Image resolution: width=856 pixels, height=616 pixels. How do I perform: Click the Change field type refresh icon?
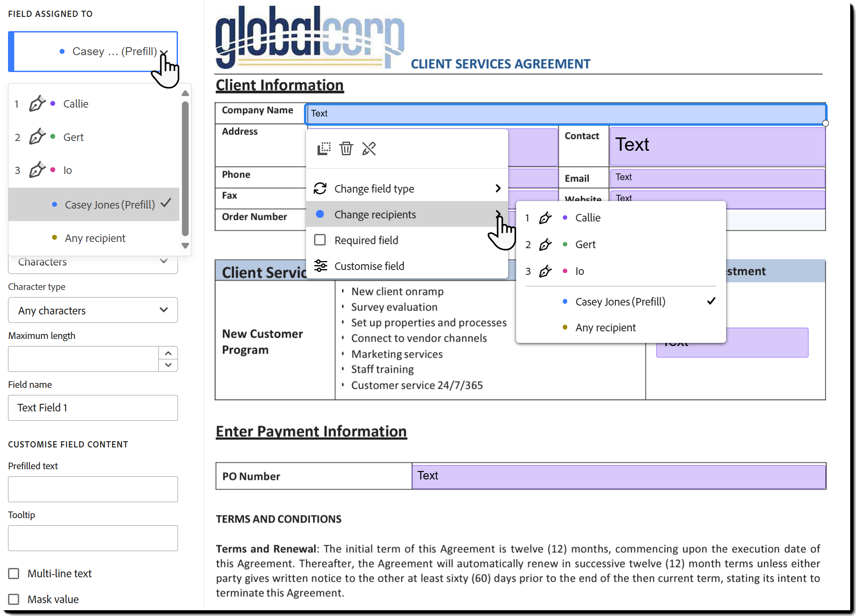tap(320, 189)
